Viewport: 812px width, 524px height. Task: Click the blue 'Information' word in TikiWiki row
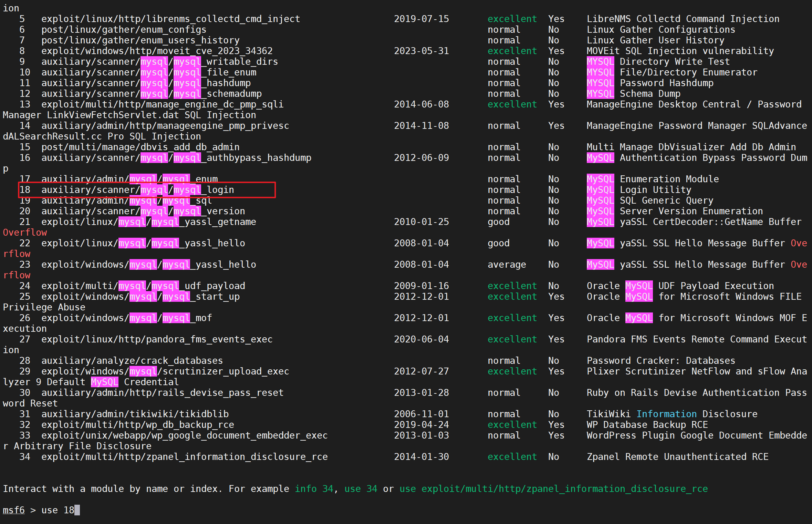click(x=666, y=414)
